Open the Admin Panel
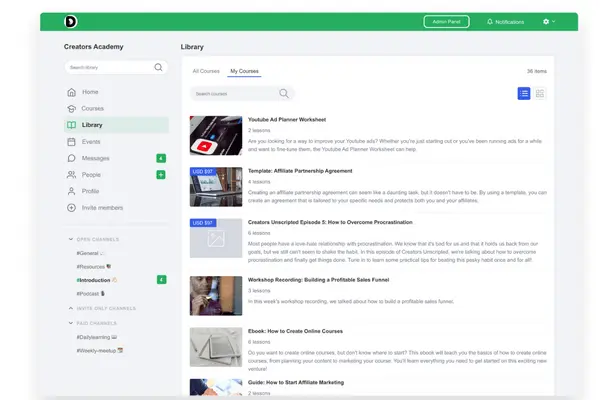Screen dimensions: 600x400 446,22
